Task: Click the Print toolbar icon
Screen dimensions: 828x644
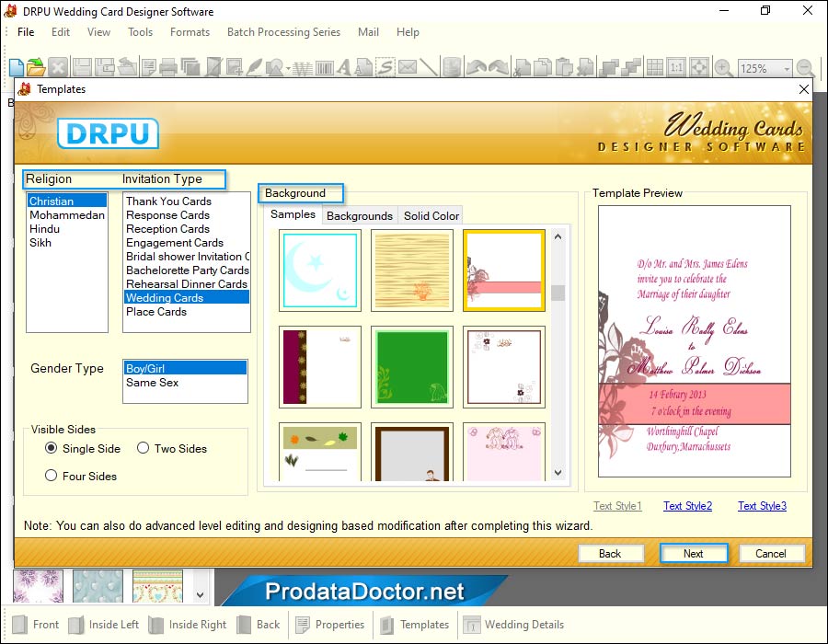Action: coord(168,67)
